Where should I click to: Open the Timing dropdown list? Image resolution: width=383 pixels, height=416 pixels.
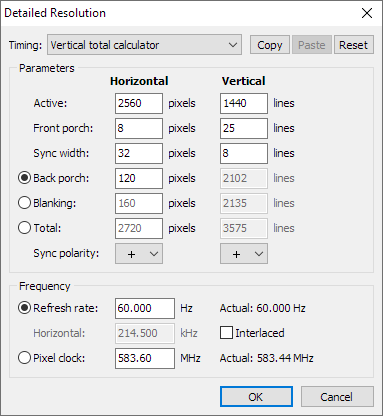coord(144,45)
